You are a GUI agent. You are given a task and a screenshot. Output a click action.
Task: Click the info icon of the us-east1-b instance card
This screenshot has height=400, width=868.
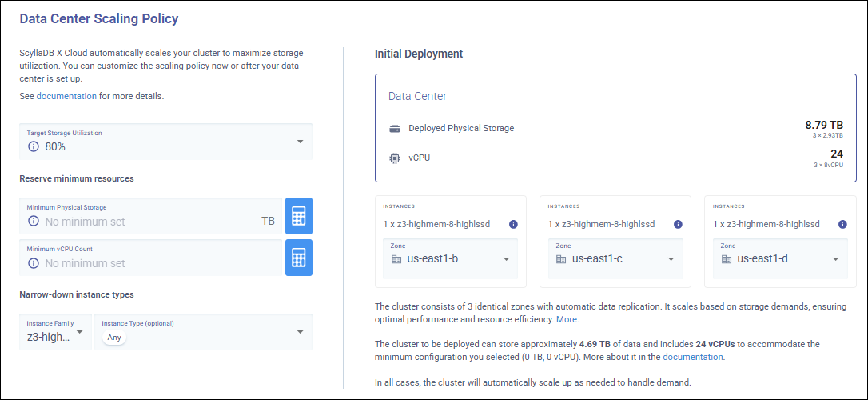[513, 224]
